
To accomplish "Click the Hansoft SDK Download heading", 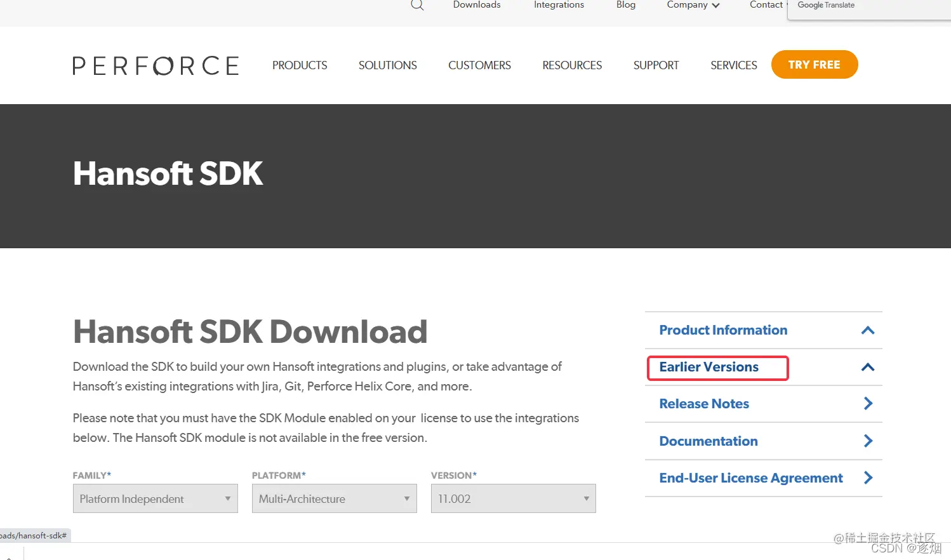I will click(250, 331).
